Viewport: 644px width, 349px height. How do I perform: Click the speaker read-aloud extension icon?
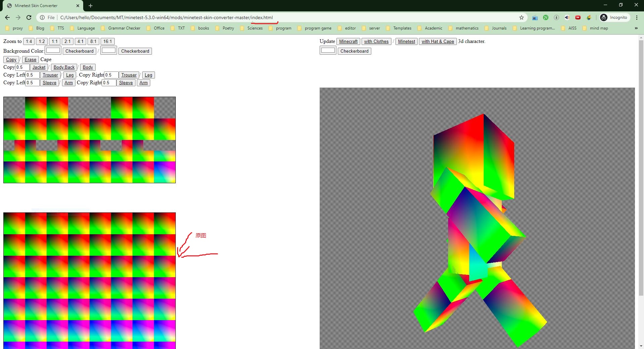coord(567,17)
